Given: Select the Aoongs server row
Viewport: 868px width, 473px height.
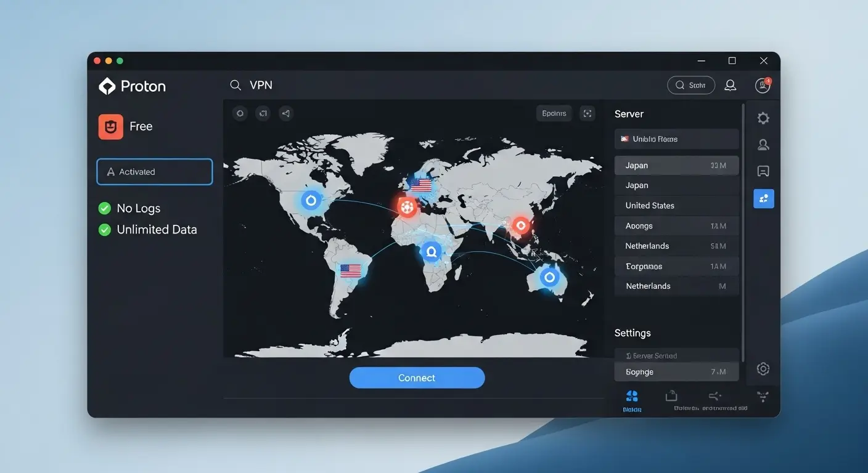Looking at the screenshot, I should click(x=676, y=226).
